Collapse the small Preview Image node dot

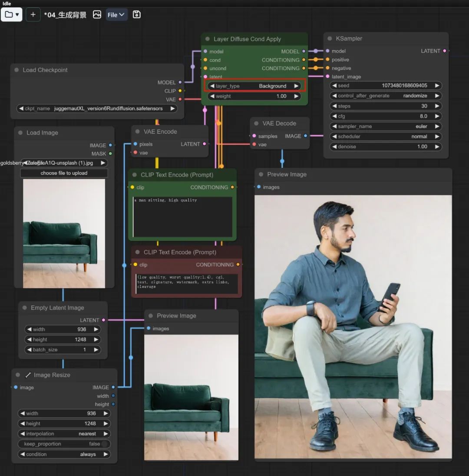coord(151,316)
